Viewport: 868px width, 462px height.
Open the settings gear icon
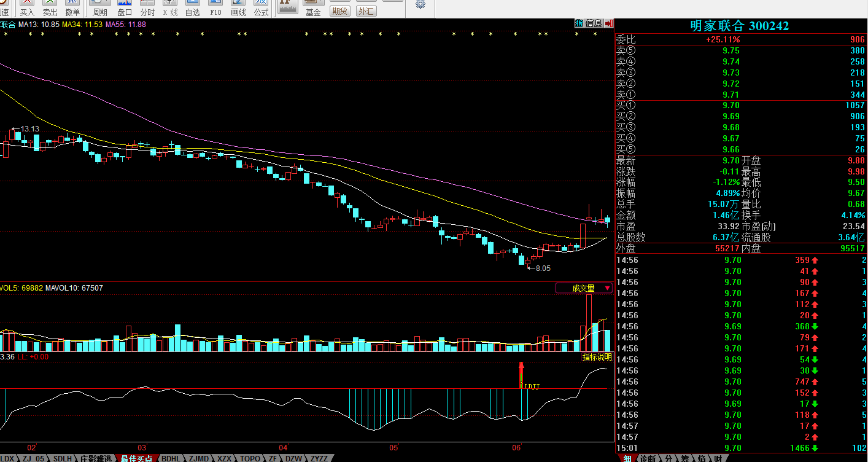(420, 4)
